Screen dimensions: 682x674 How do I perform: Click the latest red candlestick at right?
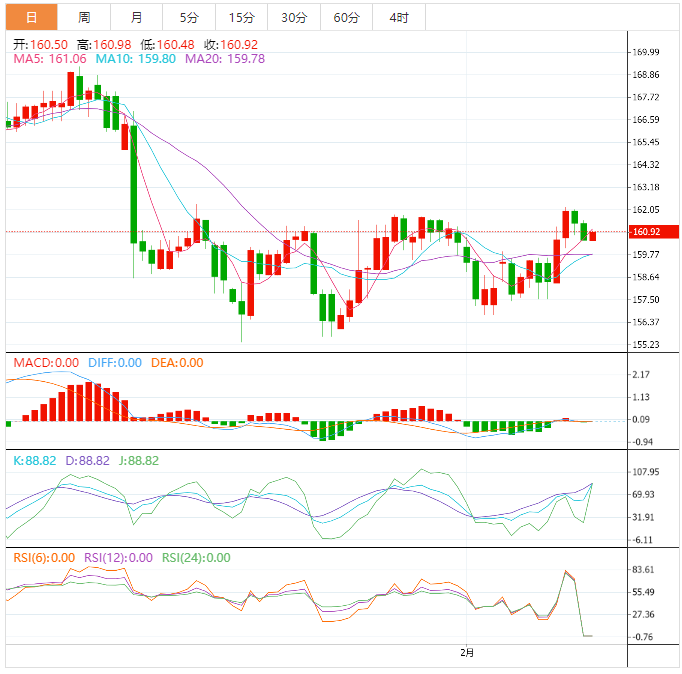592,236
